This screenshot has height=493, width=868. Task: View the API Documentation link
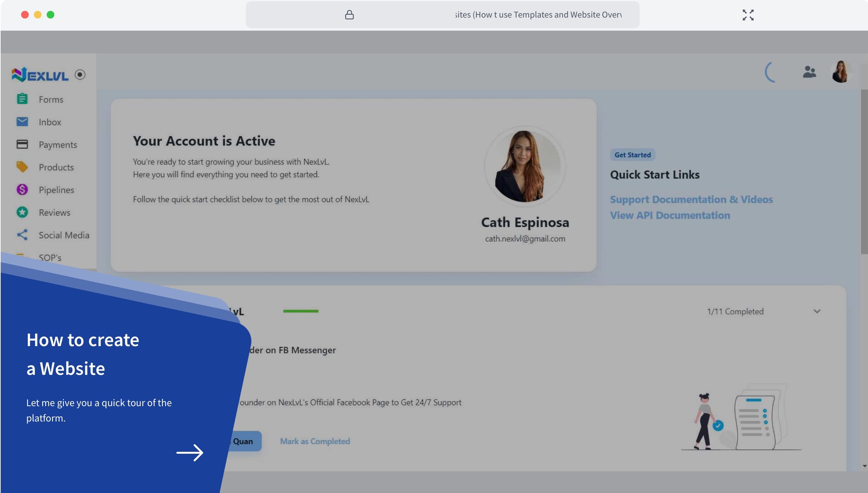click(x=670, y=215)
